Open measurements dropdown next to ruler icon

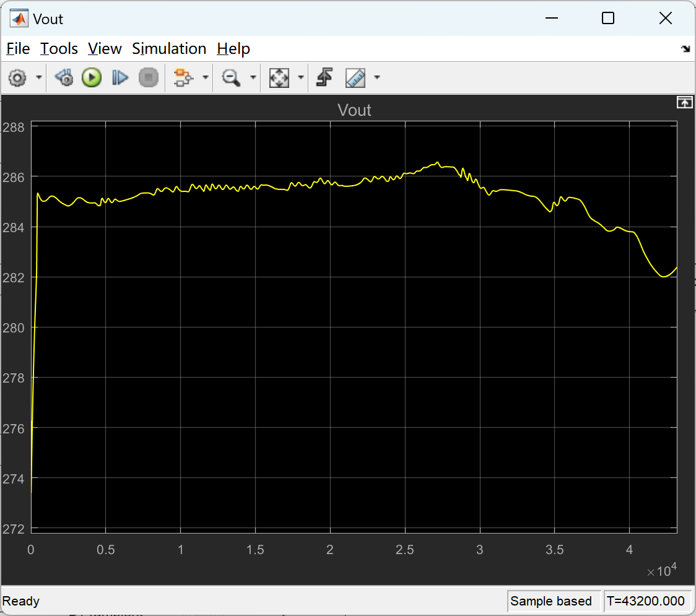(x=377, y=78)
